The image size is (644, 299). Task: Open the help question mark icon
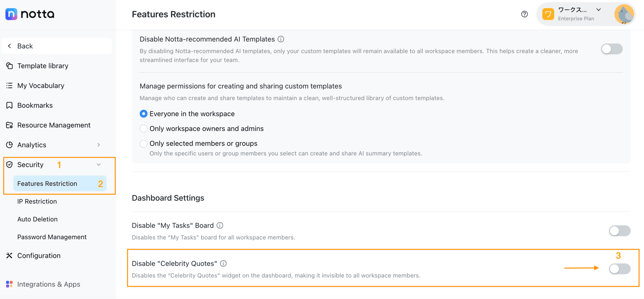pyautogui.click(x=525, y=14)
